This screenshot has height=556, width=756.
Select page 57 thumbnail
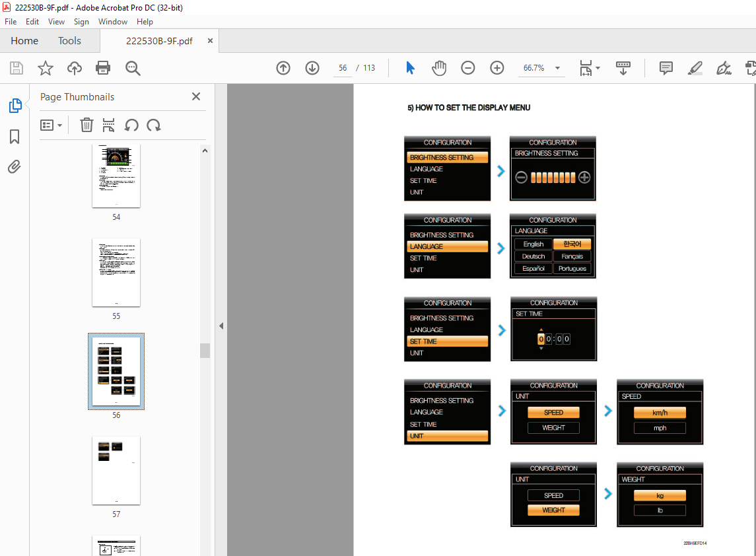coord(116,471)
